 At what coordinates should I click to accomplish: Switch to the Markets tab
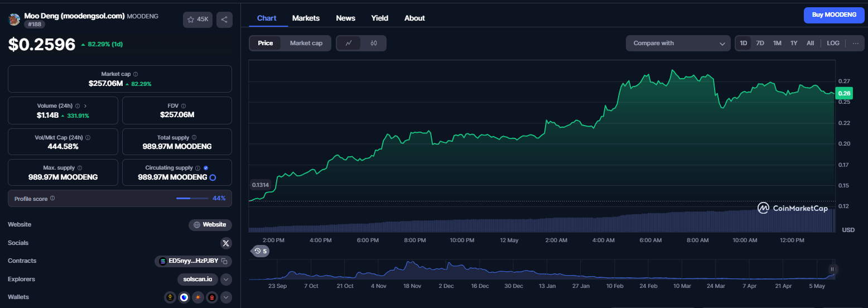[x=306, y=18]
